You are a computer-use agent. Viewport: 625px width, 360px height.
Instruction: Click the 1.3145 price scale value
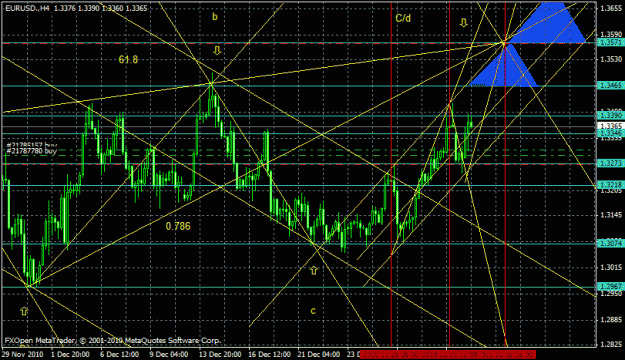point(611,215)
